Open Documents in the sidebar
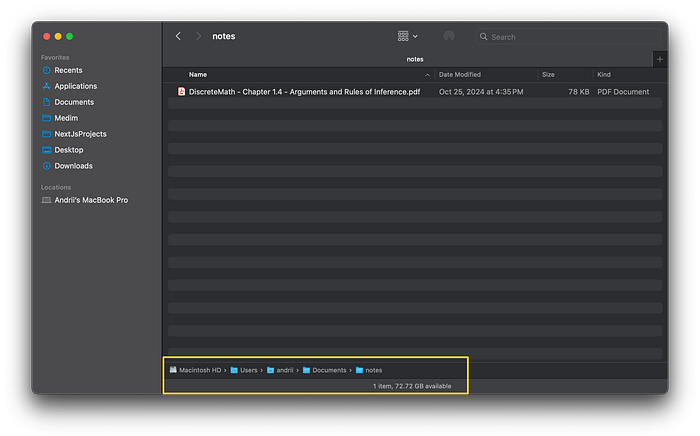The height and width of the screenshot is (436, 700). point(74,102)
